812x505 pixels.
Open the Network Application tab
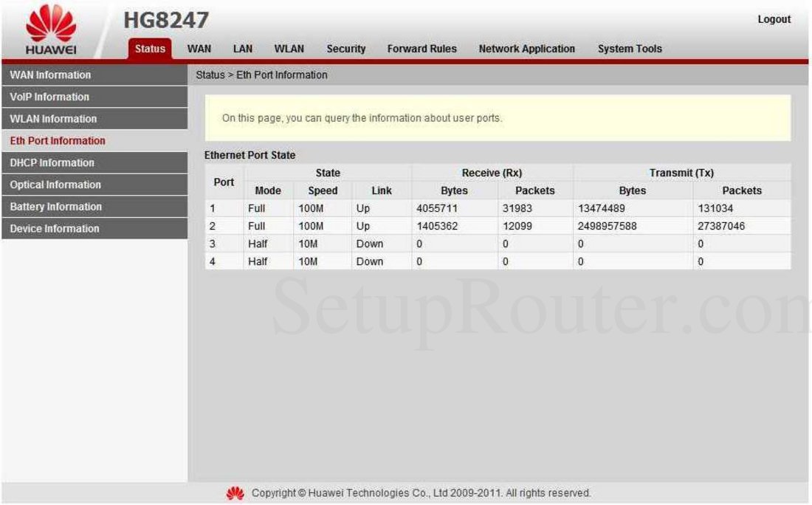point(527,49)
